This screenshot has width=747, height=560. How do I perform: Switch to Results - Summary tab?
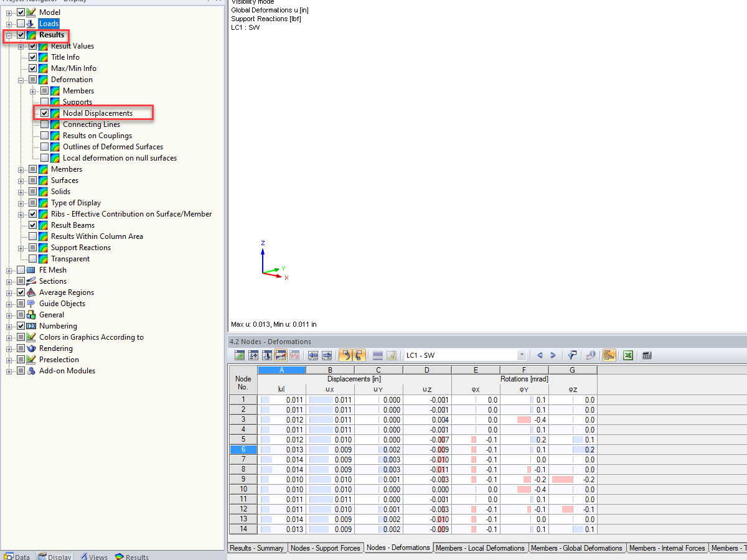(x=257, y=548)
